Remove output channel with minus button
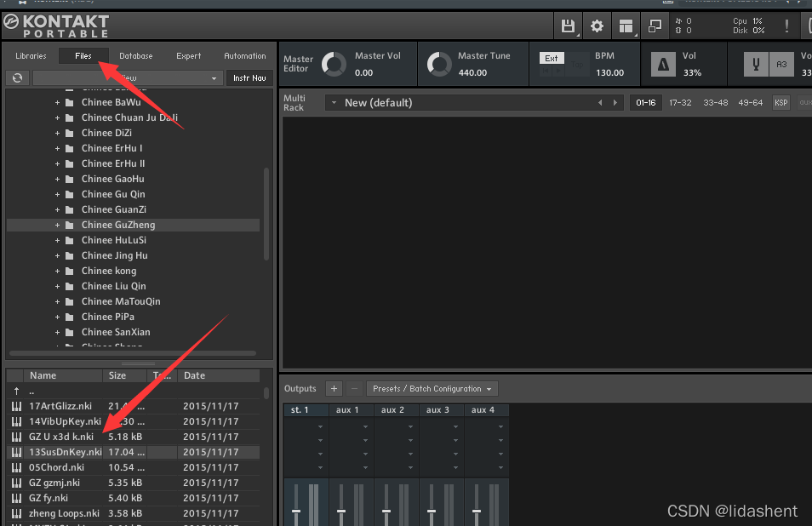The image size is (812, 526). click(x=354, y=388)
